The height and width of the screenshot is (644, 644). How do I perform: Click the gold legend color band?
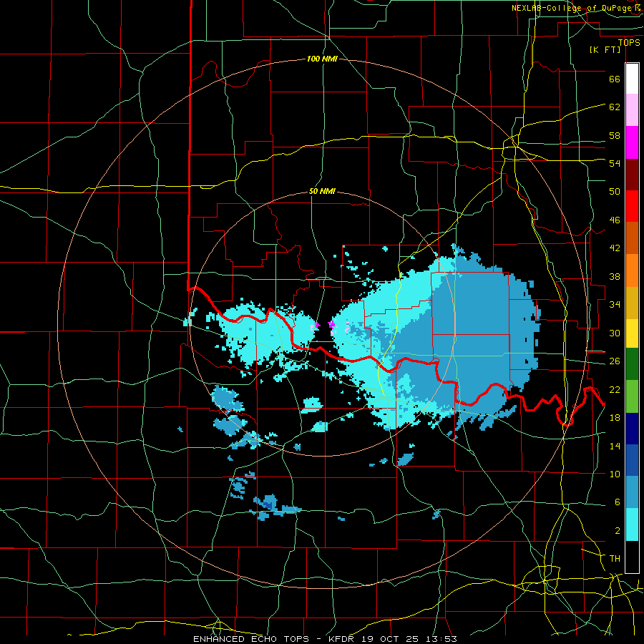tap(632, 303)
